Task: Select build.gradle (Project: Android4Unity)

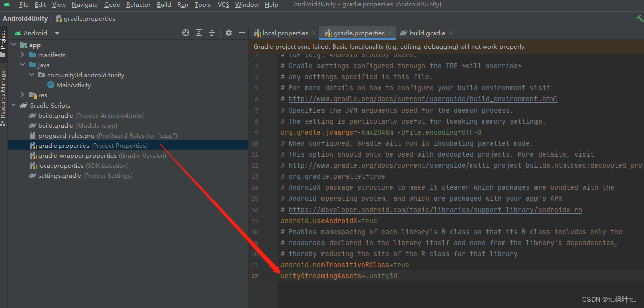Action: click(91, 115)
